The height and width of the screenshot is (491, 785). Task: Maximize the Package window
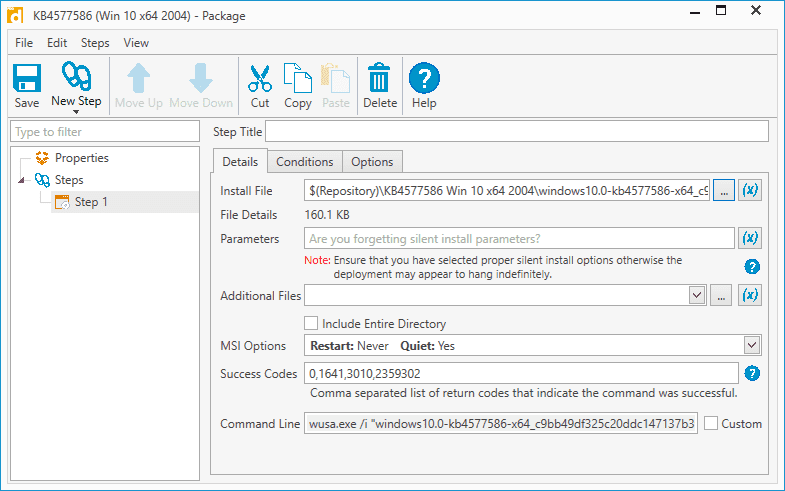click(721, 11)
